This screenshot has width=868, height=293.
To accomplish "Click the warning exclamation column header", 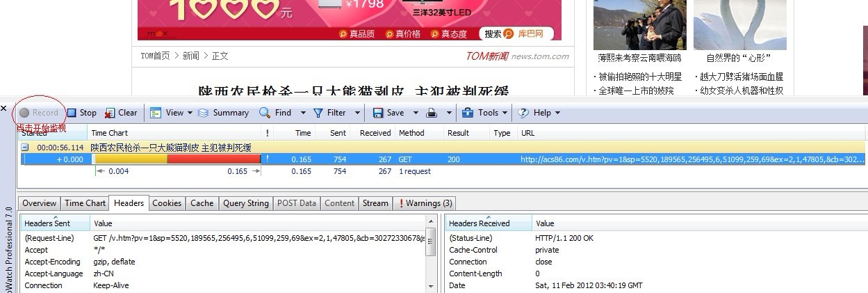I will [x=267, y=133].
